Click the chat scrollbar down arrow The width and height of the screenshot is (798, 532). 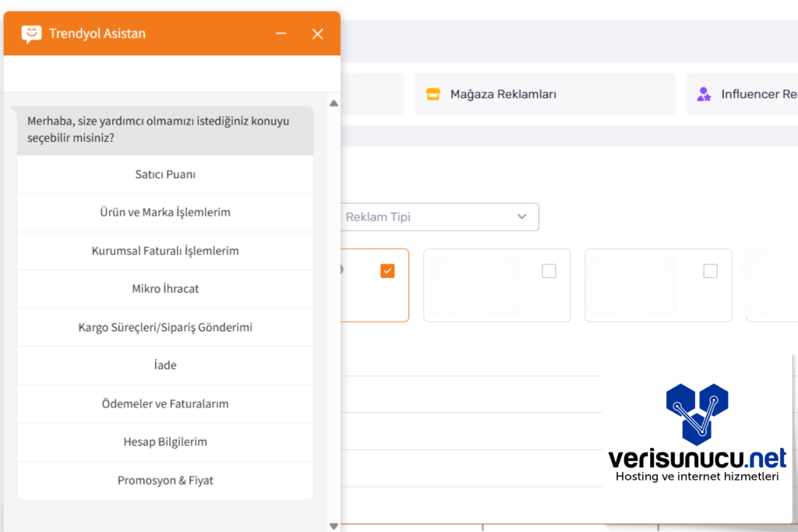click(x=334, y=526)
